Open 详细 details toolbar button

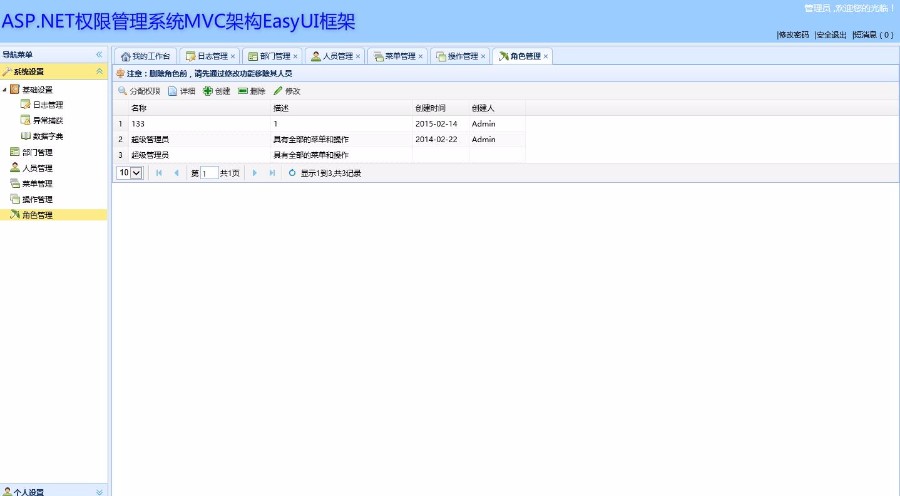click(181, 91)
